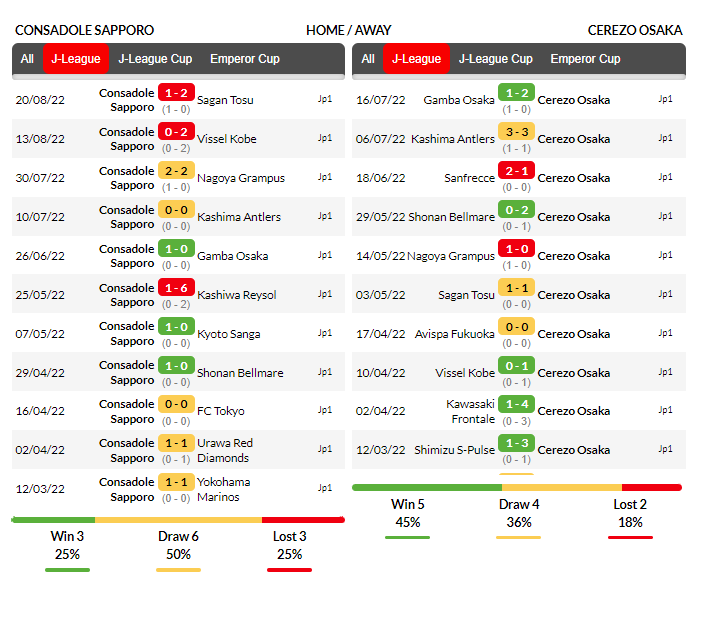Image resolution: width=704 pixels, height=630 pixels.
Task: Click the Shimizu S-Pulse team name
Action: click(455, 450)
